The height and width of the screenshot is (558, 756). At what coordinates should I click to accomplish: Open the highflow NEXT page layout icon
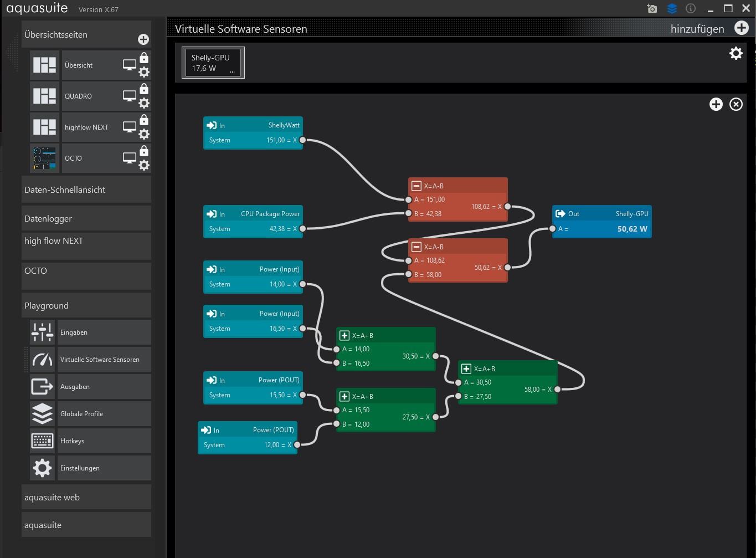pos(44,127)
